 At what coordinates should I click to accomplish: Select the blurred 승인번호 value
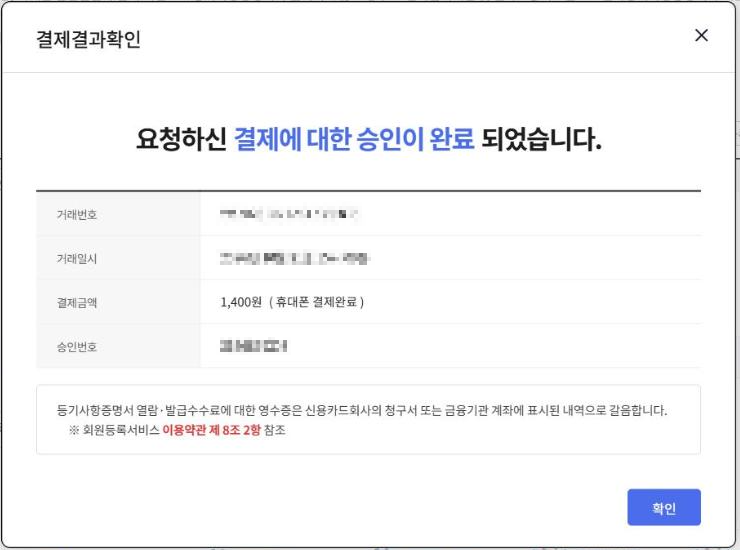point(253,346)
